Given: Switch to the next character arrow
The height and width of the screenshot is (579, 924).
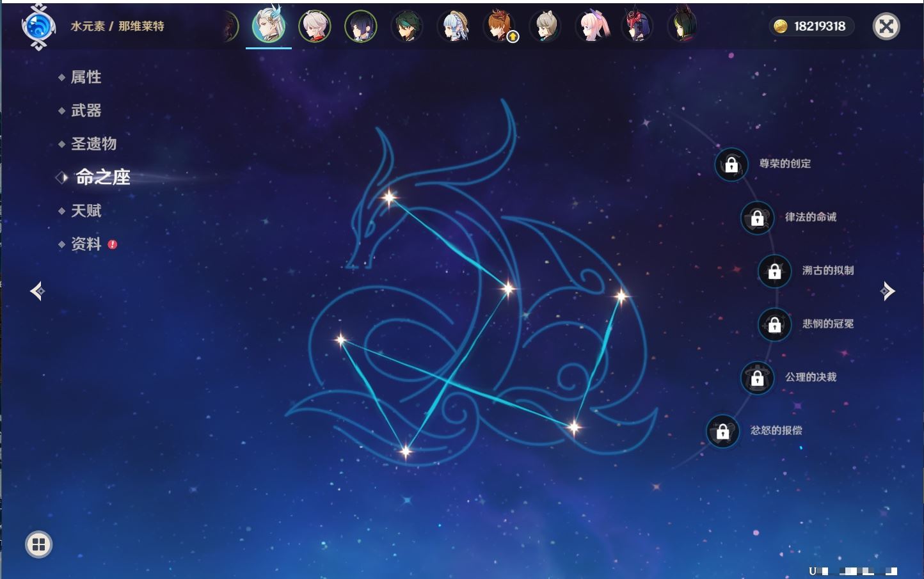Looking at the screenshot, I should (x=888, y=291).
